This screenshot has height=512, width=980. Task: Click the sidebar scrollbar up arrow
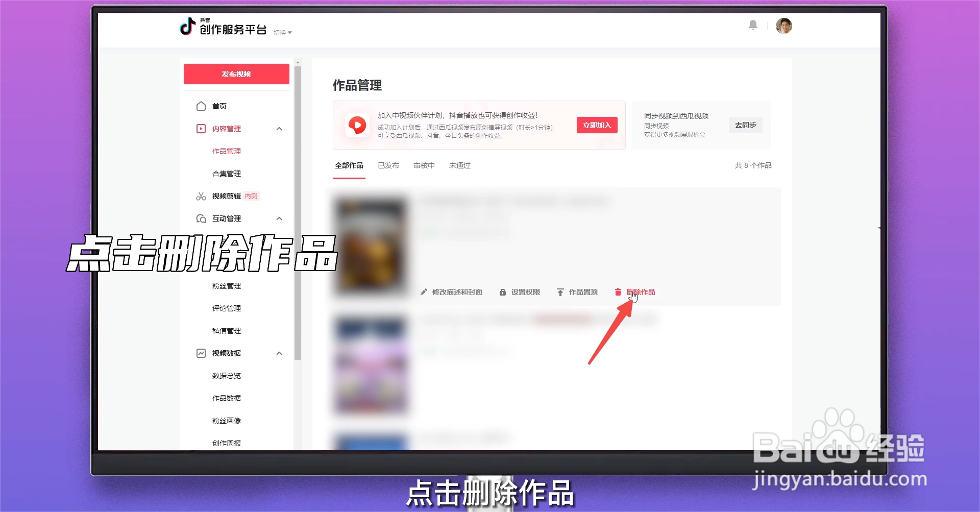(298, 62)
